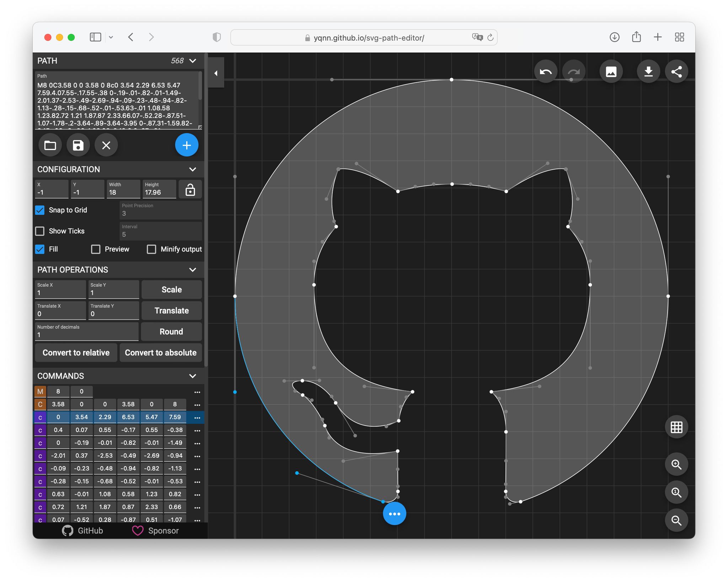Enable the Show Ticks checkbox
Viewport: 728px width, 582px height.
coord(40,231)
